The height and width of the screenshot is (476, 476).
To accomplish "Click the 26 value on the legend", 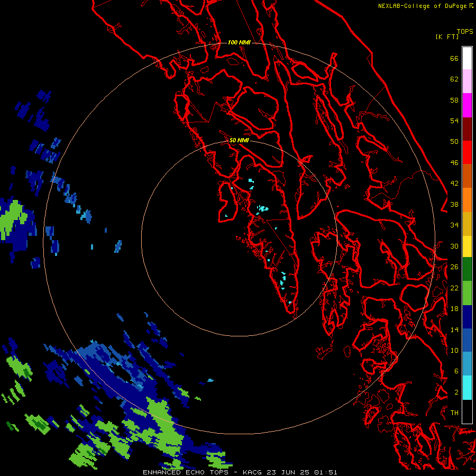I will point(454,267).
